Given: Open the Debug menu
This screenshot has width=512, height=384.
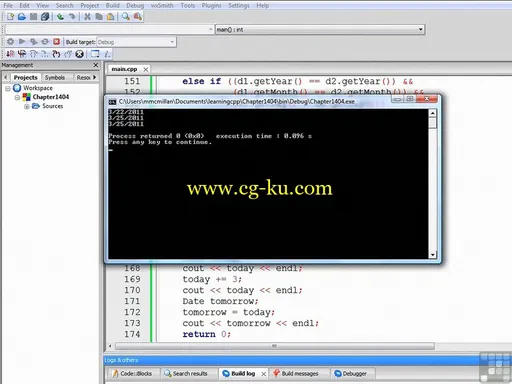Looking at the screenshot, I should (135, 6).
